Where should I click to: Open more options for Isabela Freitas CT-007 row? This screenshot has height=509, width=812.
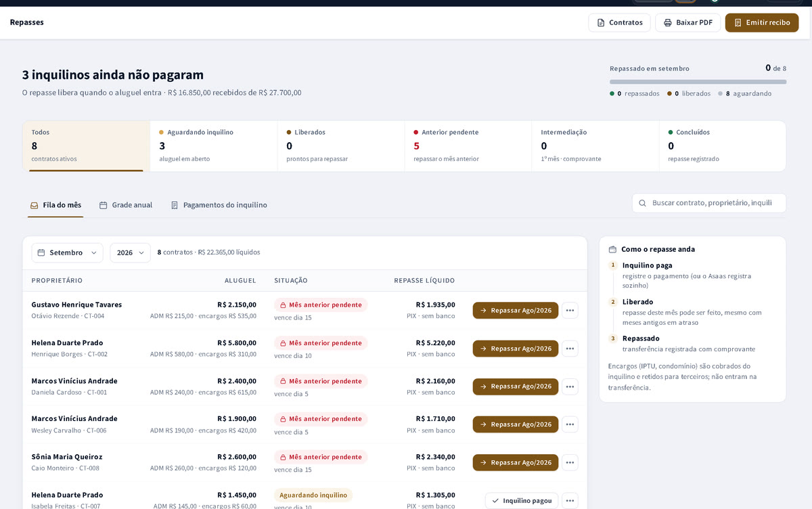[570, 501]
